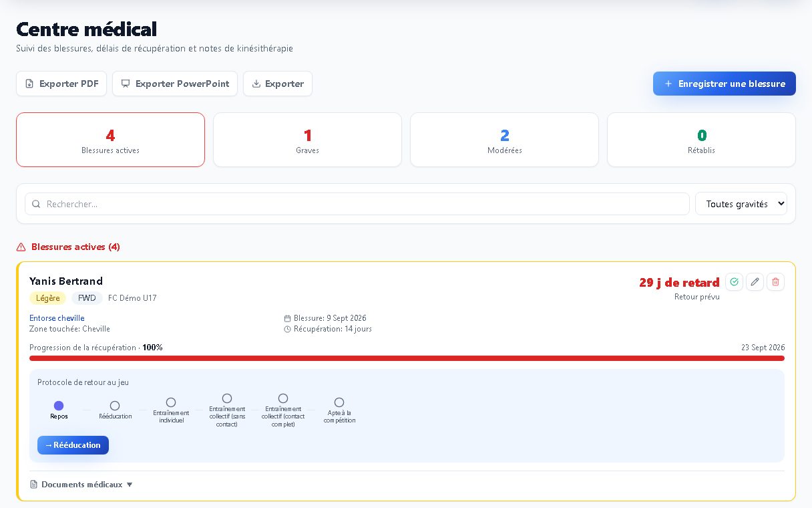Edit the Yanis Bertrand injury record
Screen dimensions: 812x508
[x=755, y=282]
